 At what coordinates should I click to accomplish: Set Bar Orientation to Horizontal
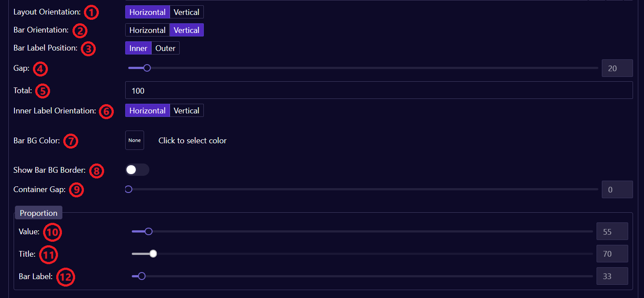[147, 30]
